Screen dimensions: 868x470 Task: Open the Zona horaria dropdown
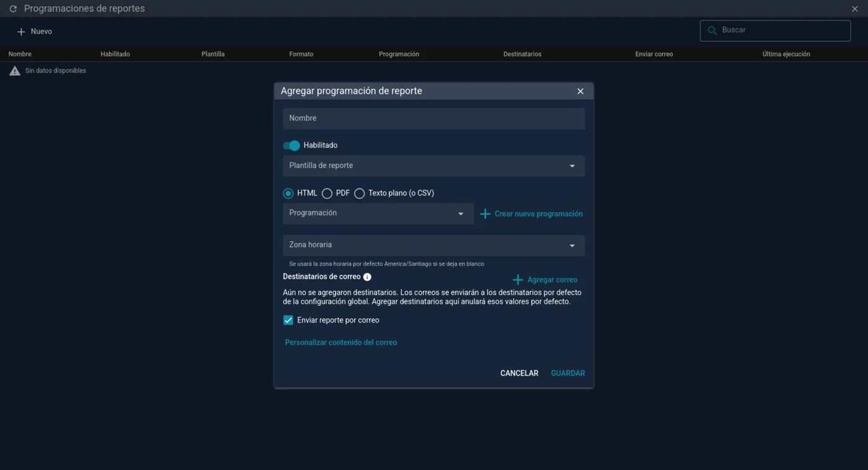(433, 246)
